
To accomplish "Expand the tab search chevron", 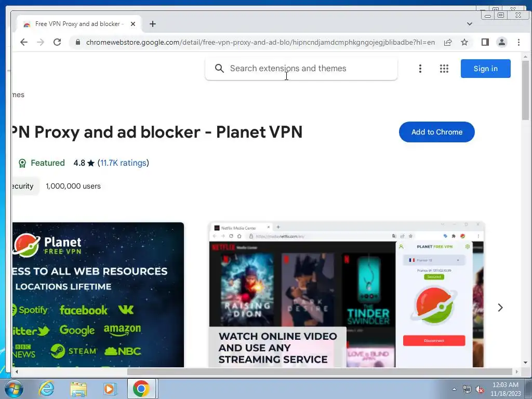I will pyautogui.click(x=470, y=24).
